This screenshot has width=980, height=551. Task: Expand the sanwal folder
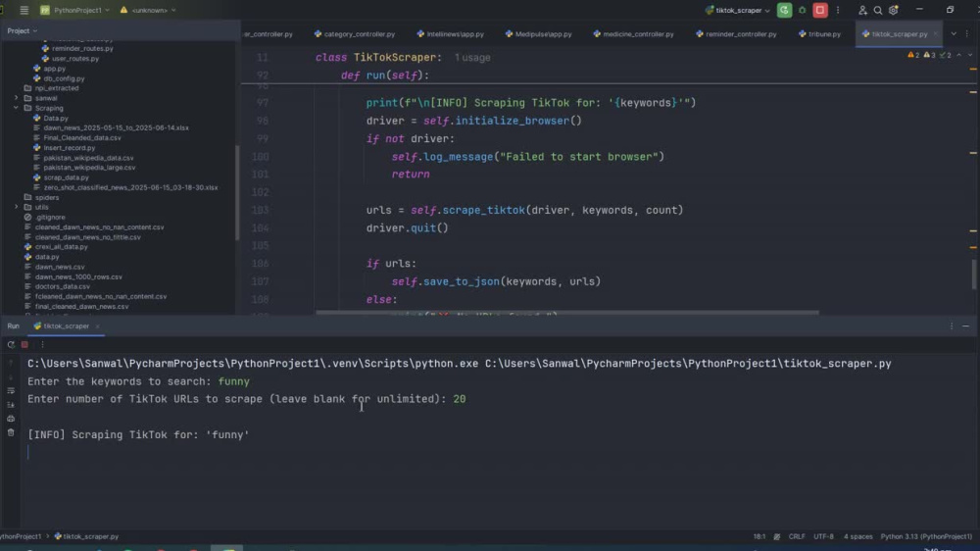tap(17, 98)
